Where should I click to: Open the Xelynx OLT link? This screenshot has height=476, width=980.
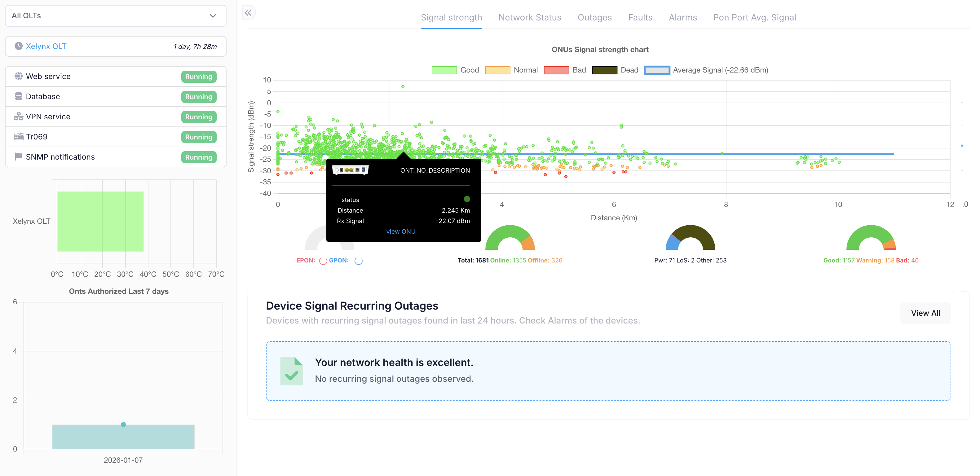click(46, 46)
